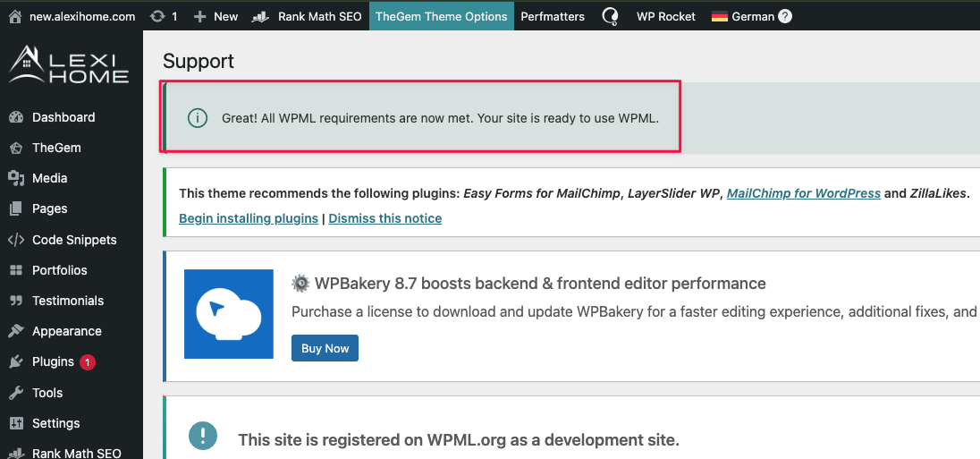Open the updates refresh icon in admin bar
The width and height of the screenshot is (980, 459).
pyautogui.click(x=158, y=16)
